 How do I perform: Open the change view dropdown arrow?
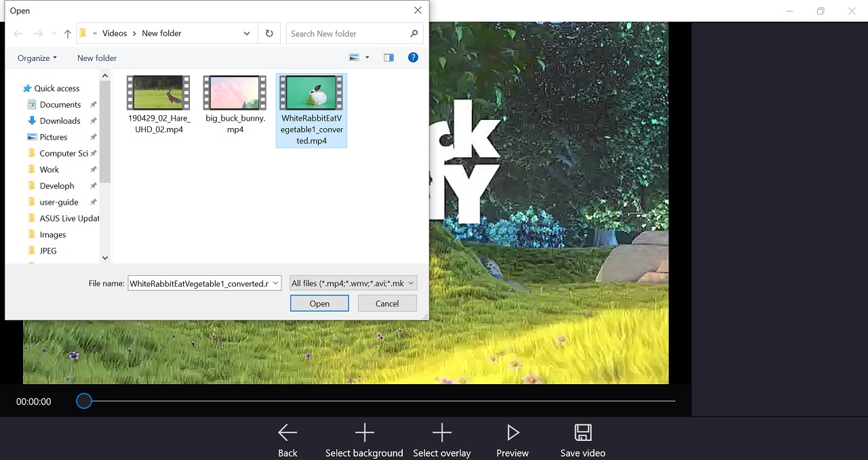[x=368, y=58]
